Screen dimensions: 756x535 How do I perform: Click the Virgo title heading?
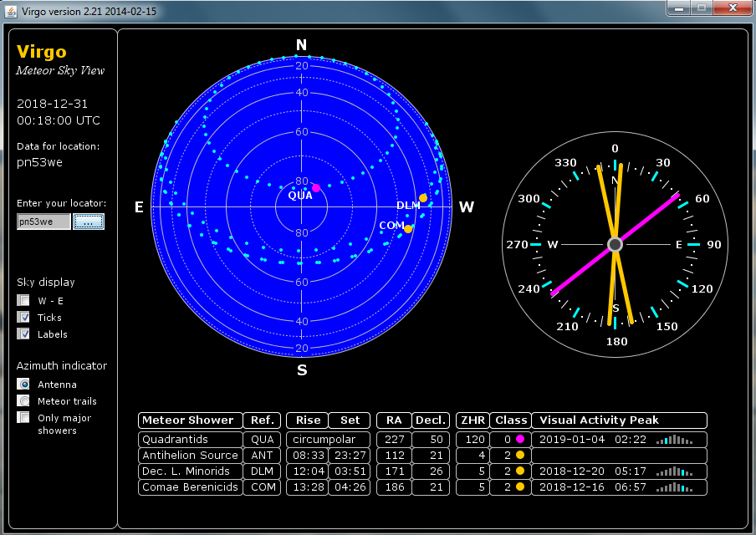tap(42, 52)
